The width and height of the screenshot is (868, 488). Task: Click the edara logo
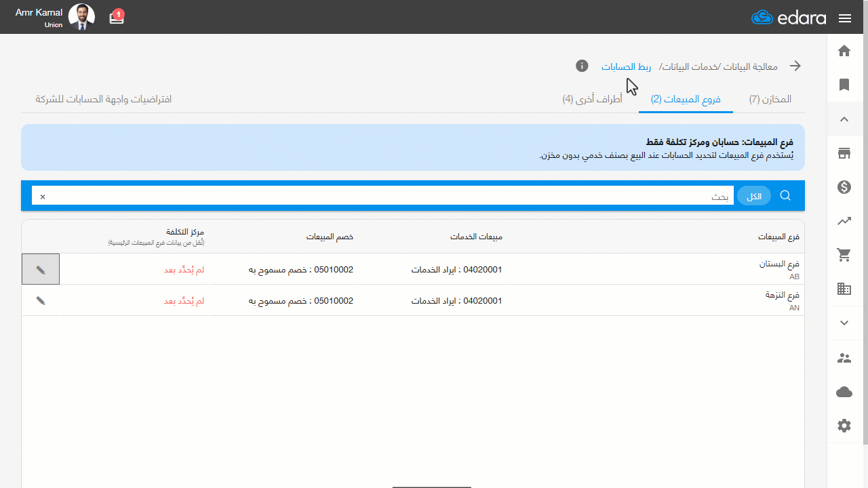789,18
